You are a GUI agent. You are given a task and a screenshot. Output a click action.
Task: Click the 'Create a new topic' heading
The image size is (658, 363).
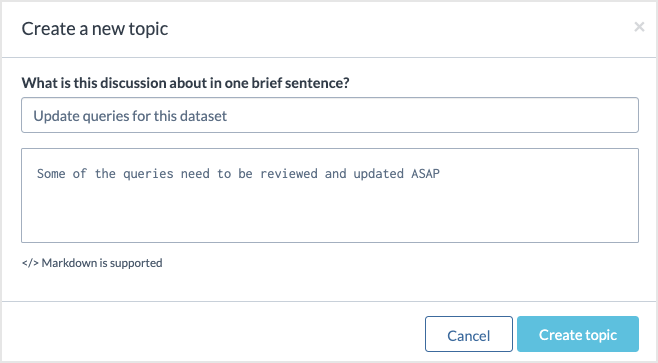[95, 29]
